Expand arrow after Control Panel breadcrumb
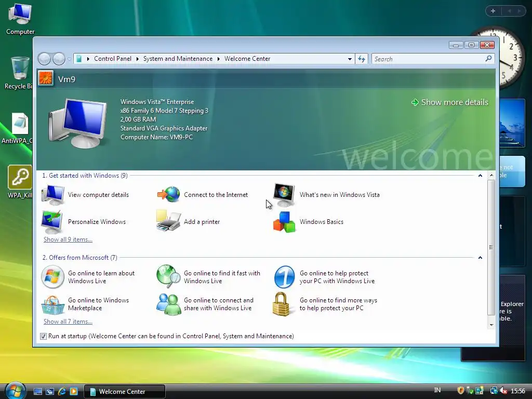The width and height of the screenshot is (532, 399). [137, 59]
